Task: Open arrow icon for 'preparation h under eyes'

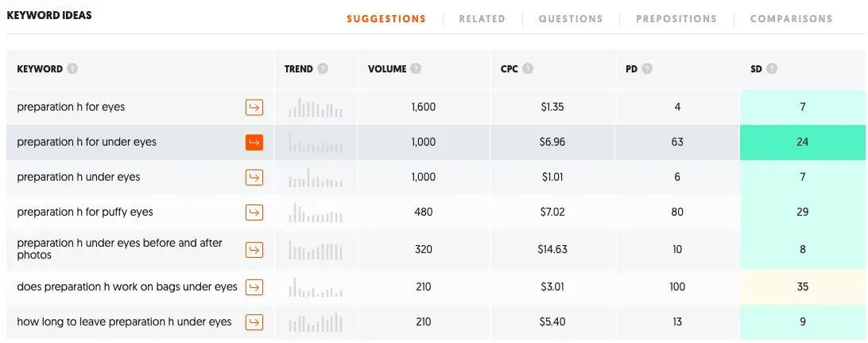Action: 254,177
